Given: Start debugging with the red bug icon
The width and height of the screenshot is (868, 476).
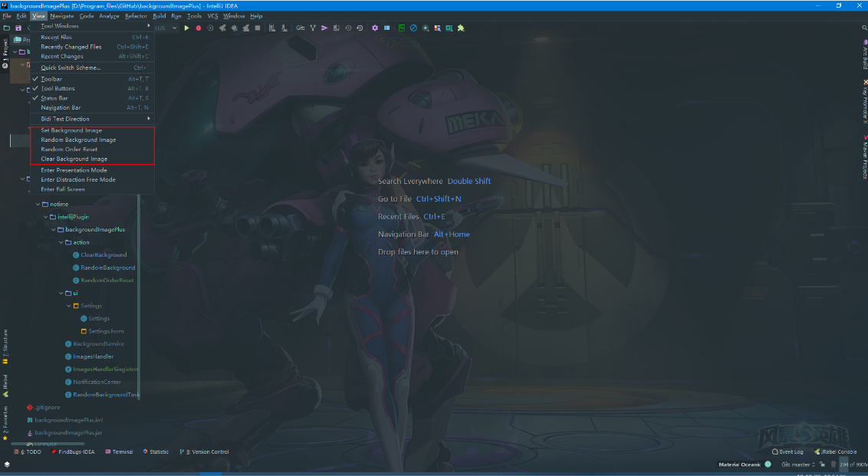Looking at the screenshot, I should [x=198, y=28].
